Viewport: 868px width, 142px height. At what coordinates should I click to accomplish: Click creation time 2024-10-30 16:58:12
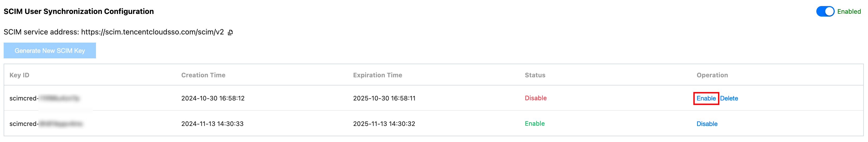pos(213,98)
